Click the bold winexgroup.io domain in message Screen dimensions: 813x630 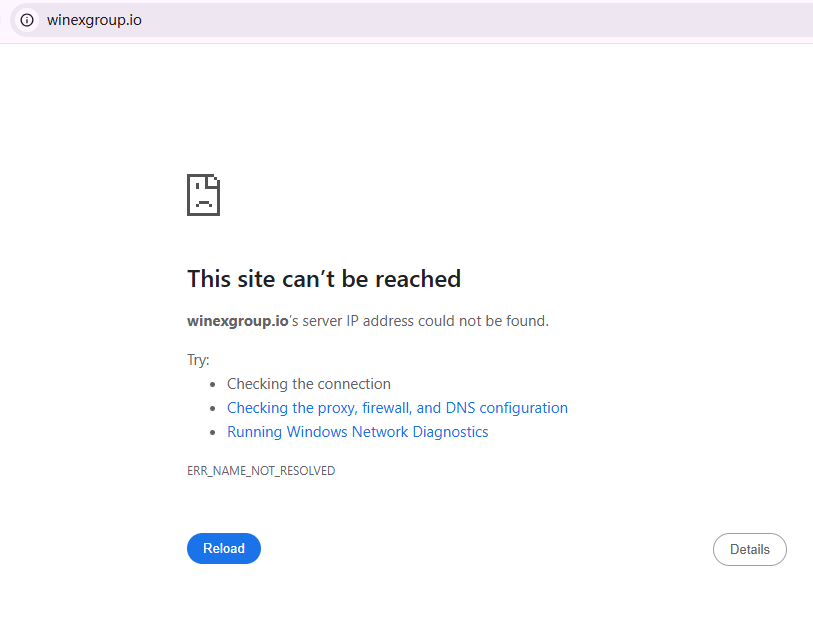[x=237, y=321]
